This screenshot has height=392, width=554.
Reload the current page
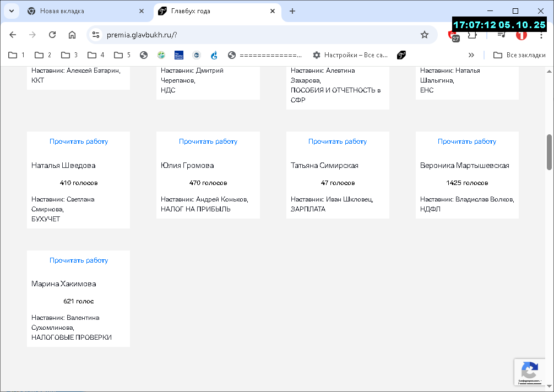click(52, 35)
